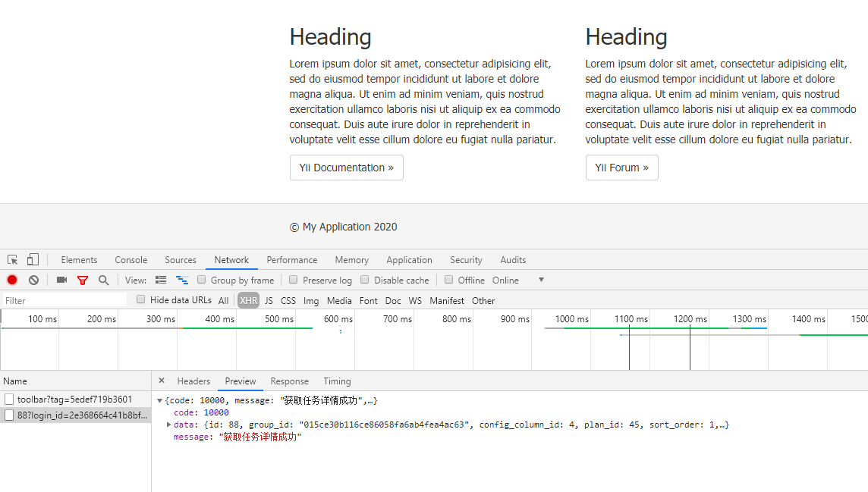
Task: Toggle the device toolbar icon
Action: click(33, 260)
